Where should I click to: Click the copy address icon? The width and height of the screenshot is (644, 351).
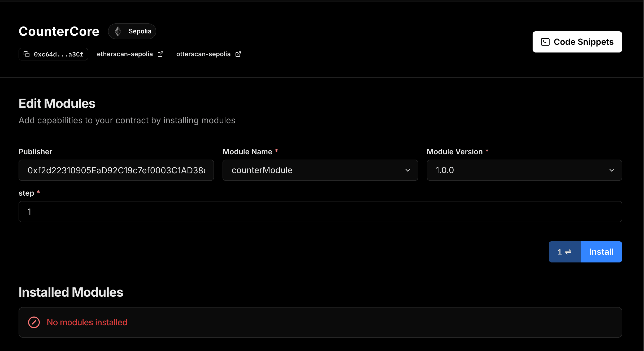click(x=27, y=54)
